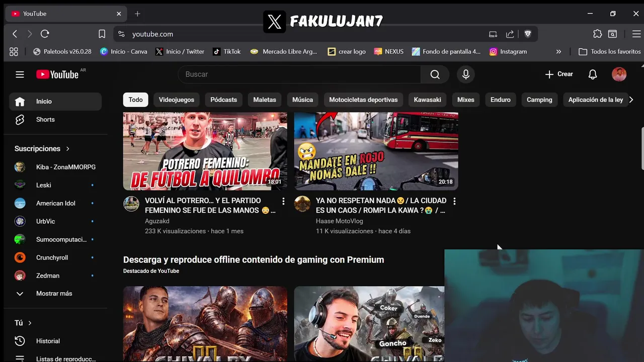Select the Música filter chip

(303, 100)
